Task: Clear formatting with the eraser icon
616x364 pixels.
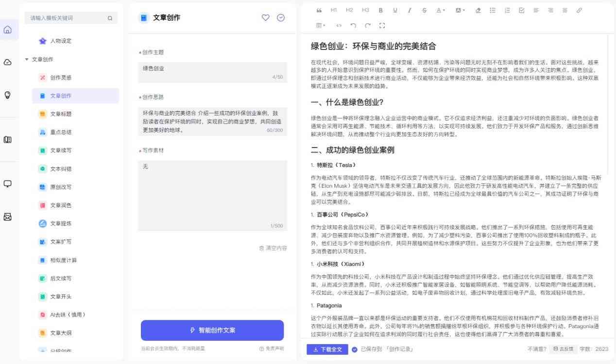Action: (478, 10)
